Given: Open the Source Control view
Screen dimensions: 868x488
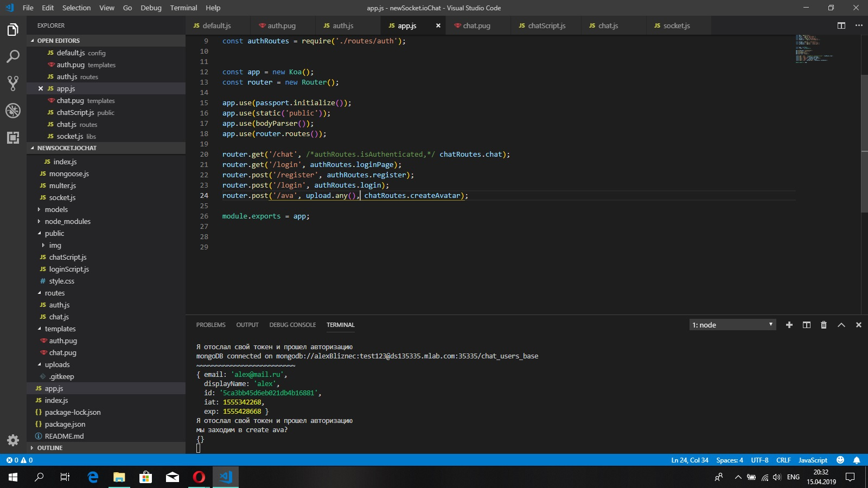Looking at the screenshot, I should (13, 84).
